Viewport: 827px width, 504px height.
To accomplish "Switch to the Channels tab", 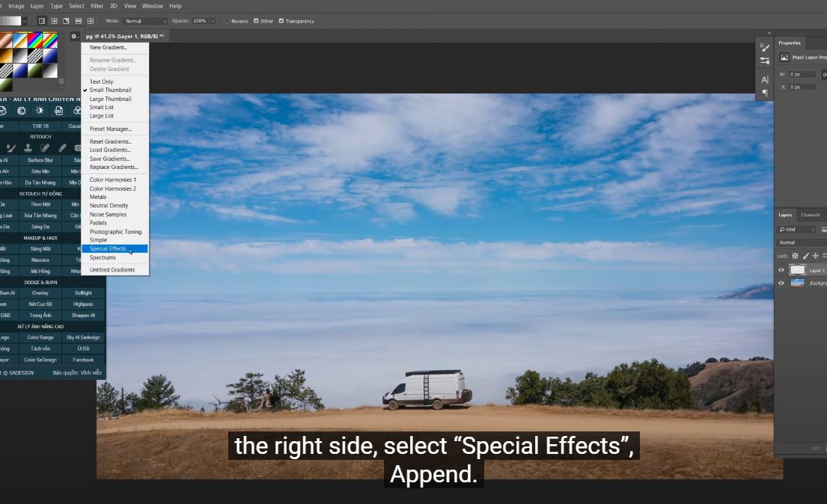I will [810, 215].
